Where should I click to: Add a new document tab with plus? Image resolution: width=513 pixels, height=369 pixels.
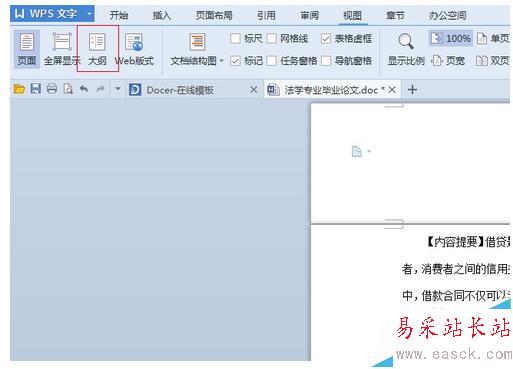[x=412, y=90]
